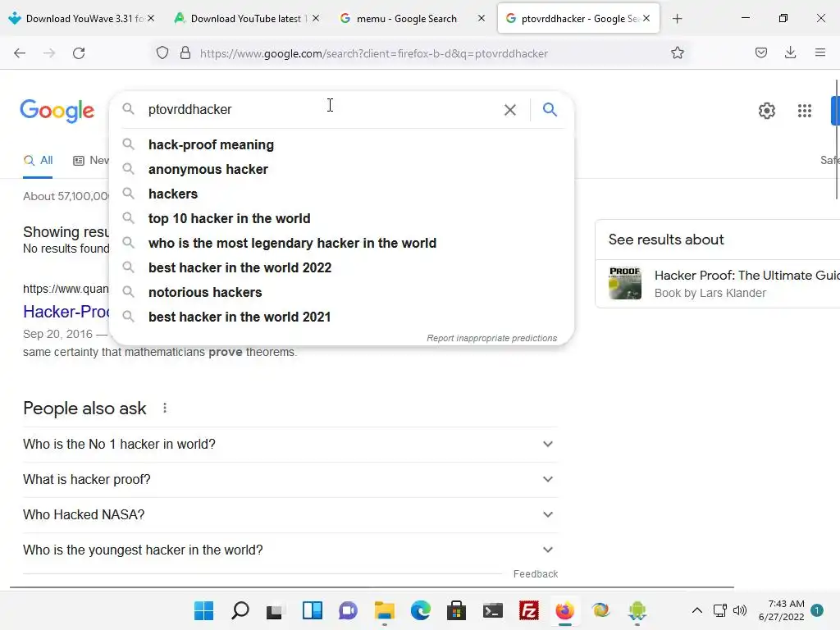840x630 pixels.
Task: Choose 'who is the most legendary hacker' suggestion
Action: click(341, 243)
